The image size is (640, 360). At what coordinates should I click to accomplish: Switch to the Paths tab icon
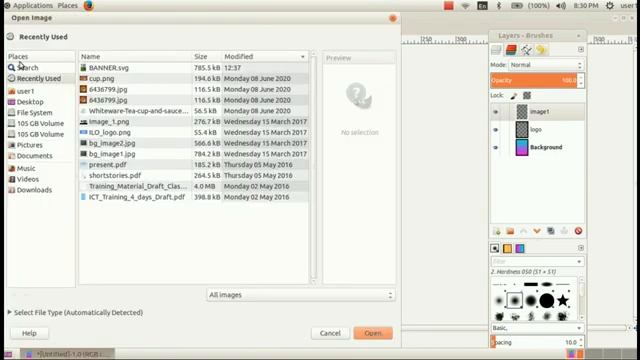click(526, 50)
